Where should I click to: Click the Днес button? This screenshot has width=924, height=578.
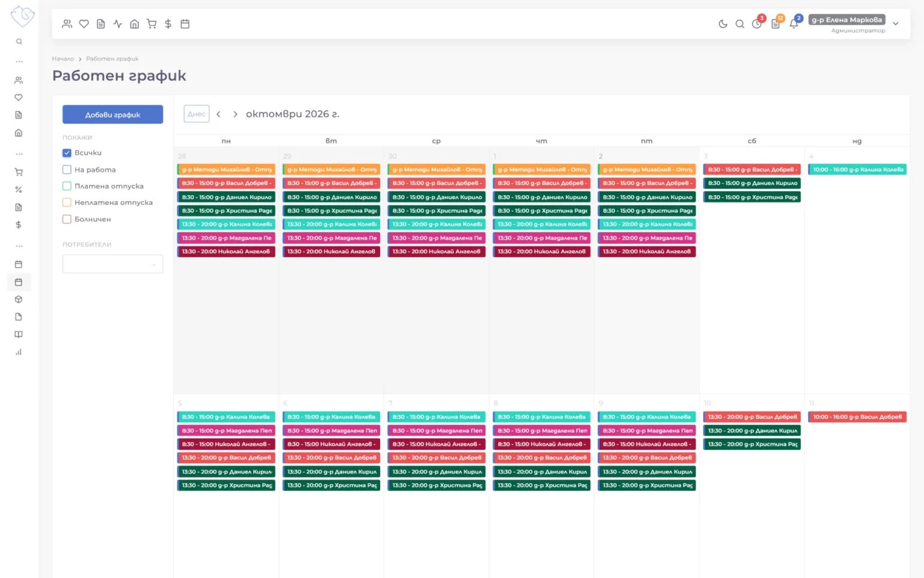pos(197,114)
